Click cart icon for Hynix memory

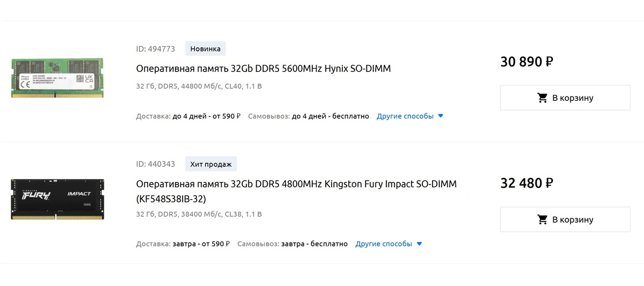pyautogui.click(x=543, y=98)
